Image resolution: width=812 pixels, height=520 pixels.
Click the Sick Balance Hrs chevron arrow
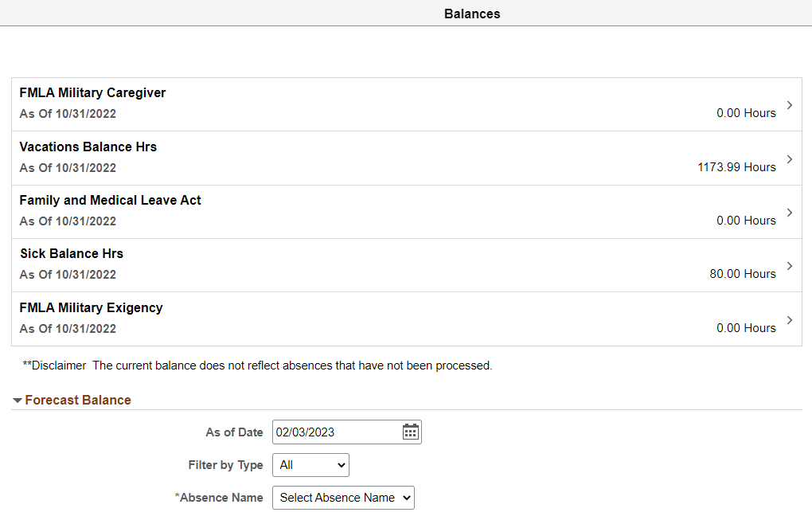[789, 266]
